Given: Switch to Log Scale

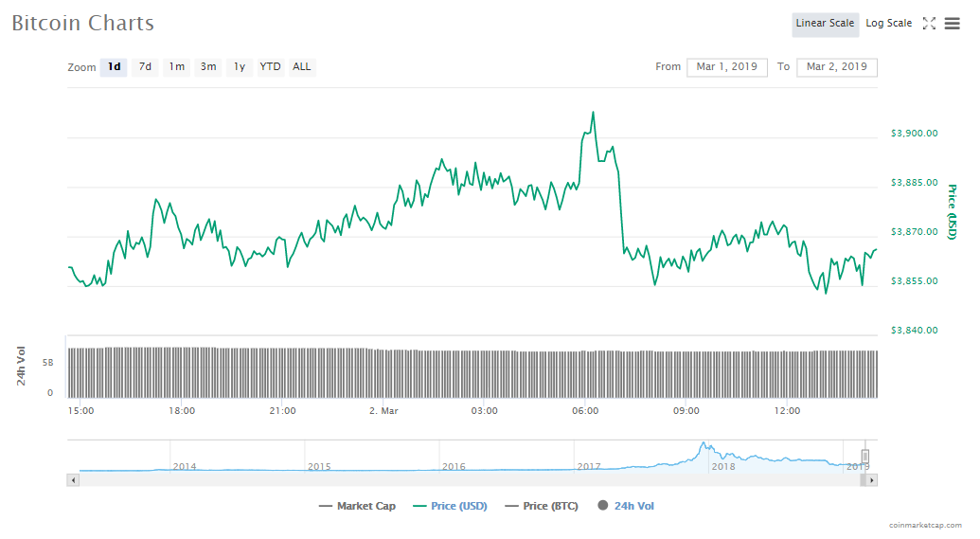Looking at the screenshot, I should tap(888, 24).
